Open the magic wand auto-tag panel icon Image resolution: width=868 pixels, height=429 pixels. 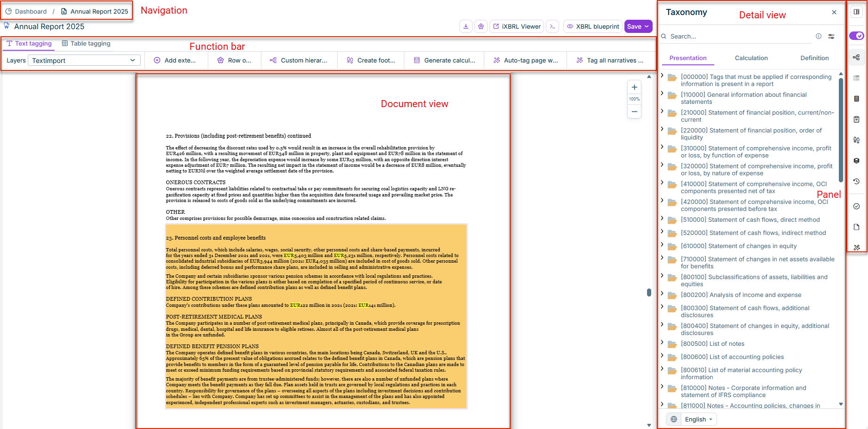857,248
